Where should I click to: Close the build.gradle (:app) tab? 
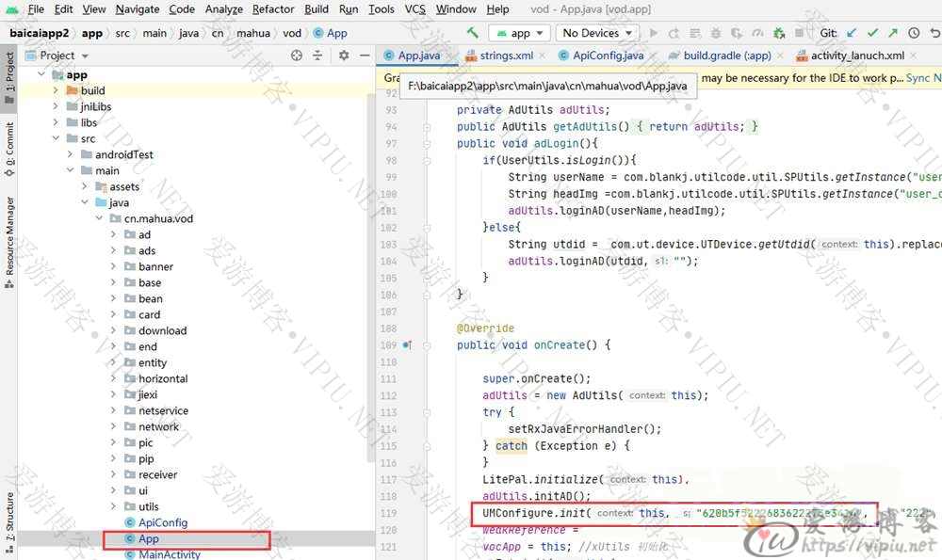tap(780, 56)
